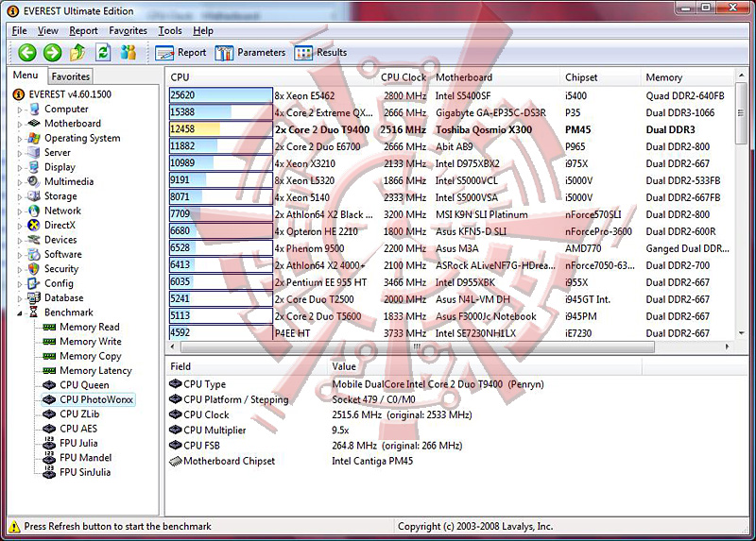Sort by the Motherboard column header
Viewport: 756px width, 541px height.
pos(496,77)
